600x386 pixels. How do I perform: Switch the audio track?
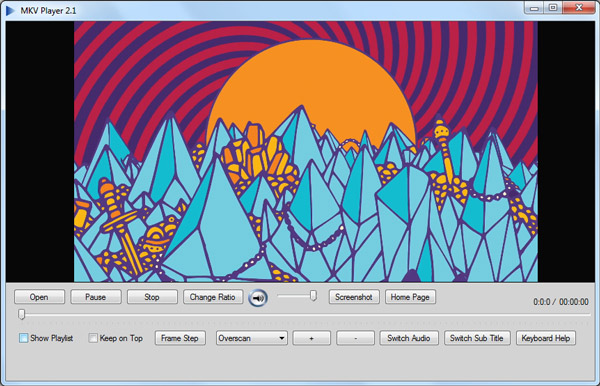409,338
